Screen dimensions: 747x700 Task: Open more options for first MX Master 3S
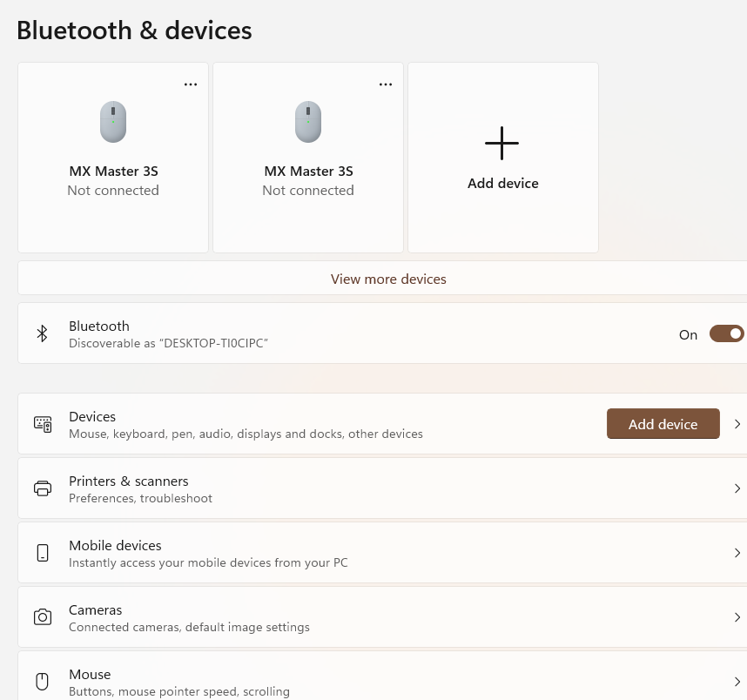(x=191, y=84)
